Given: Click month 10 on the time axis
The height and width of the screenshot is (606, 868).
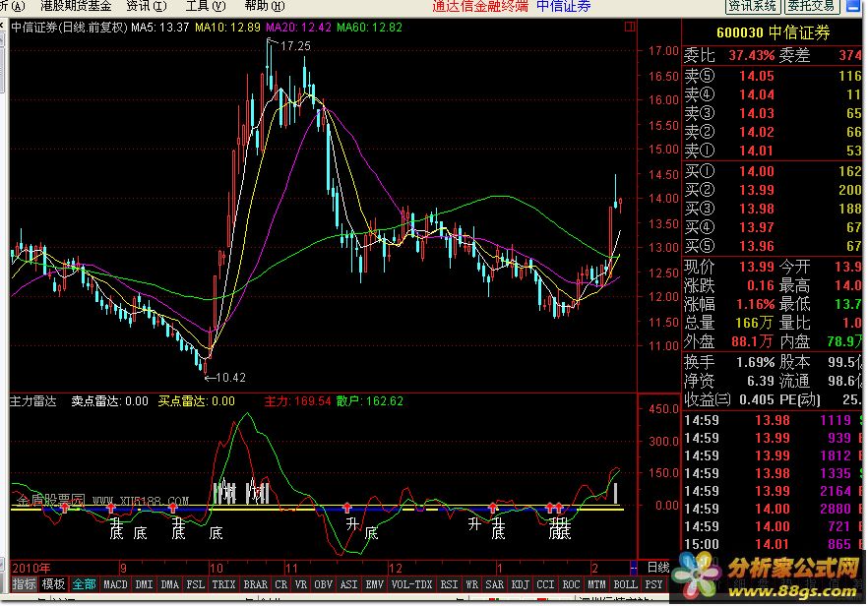Looking at the screenshot, I should pos(216,568).
